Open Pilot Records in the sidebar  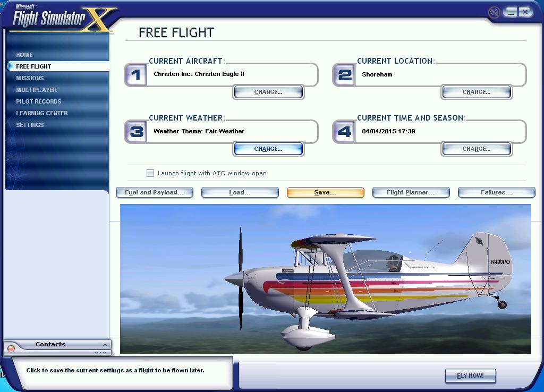coord(38,101)
